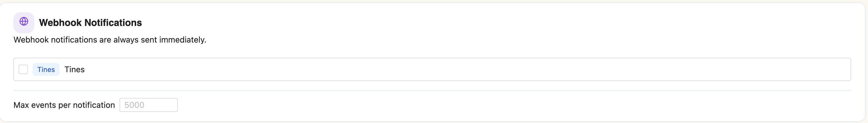This screenshot has width=868, height=123.
Task: Click the word "Notifications" in the heading
Action: (x=113, y=23)
